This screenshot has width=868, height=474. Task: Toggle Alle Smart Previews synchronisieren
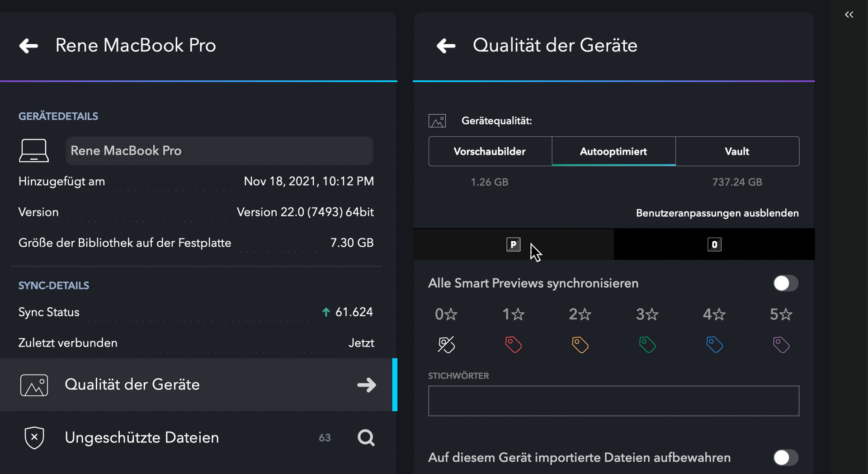(x=785, y=283)
